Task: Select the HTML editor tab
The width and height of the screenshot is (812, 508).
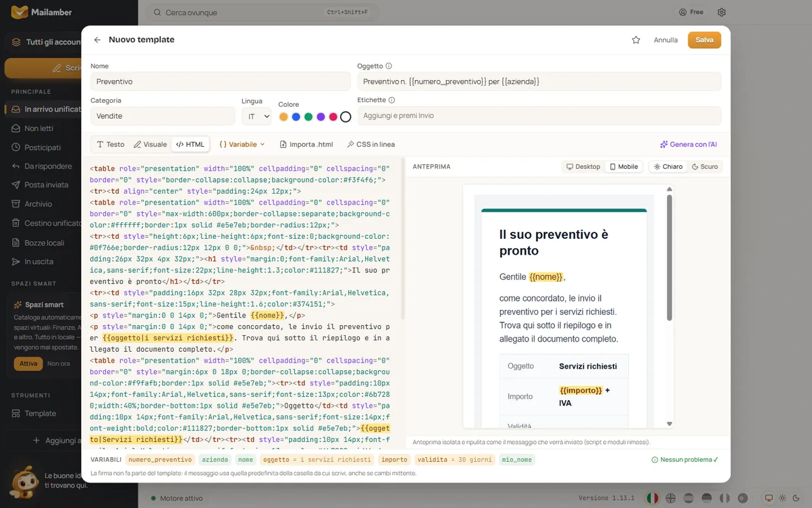Action: [x=190, y=144]
